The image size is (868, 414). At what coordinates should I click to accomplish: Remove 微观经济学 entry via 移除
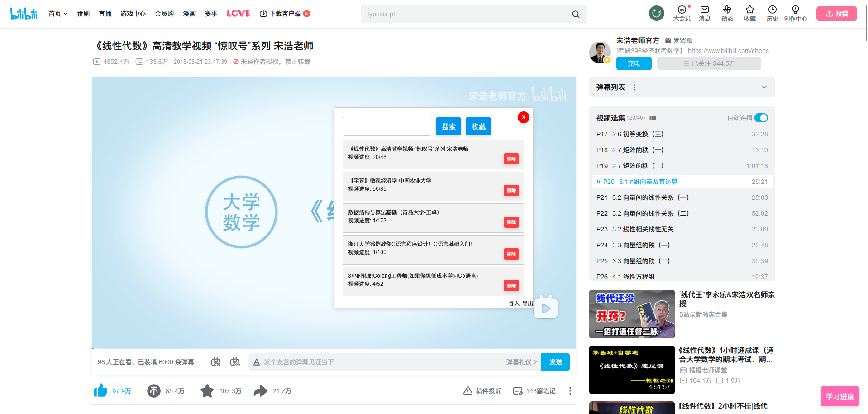511,191
